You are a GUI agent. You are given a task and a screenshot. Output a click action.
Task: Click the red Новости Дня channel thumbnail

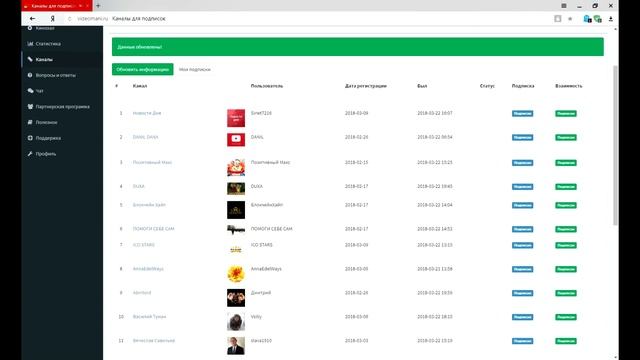point(236,118)
